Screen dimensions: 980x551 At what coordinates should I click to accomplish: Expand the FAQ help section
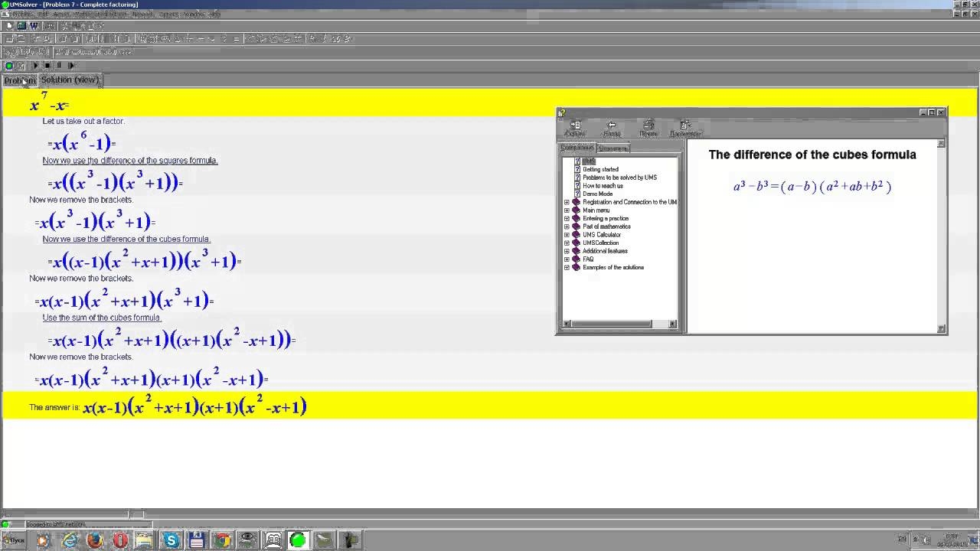pos(567,259)
